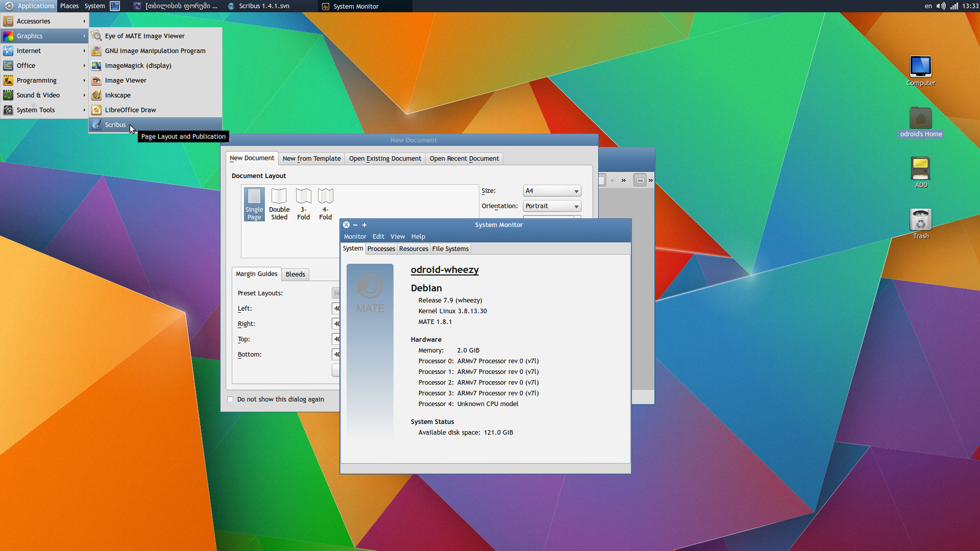
Task: Open the New from Template tab
Action: tap(311, 159)
